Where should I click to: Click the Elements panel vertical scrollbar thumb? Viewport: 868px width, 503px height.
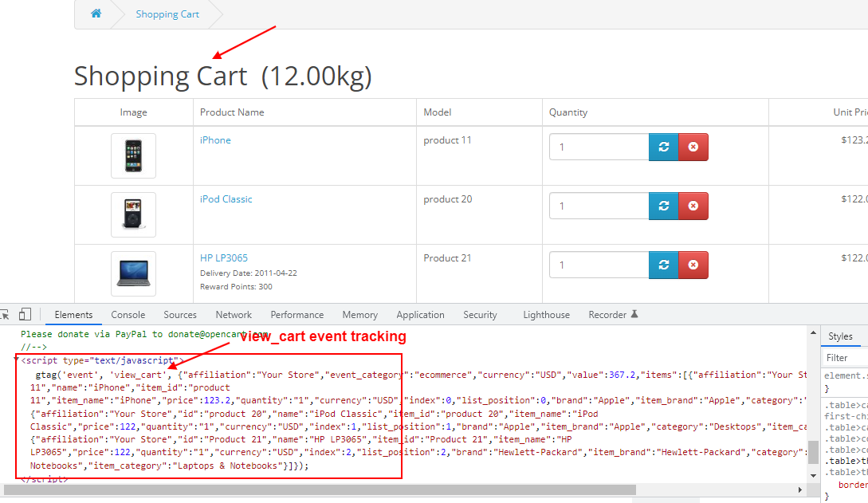[x=813, y=452]
